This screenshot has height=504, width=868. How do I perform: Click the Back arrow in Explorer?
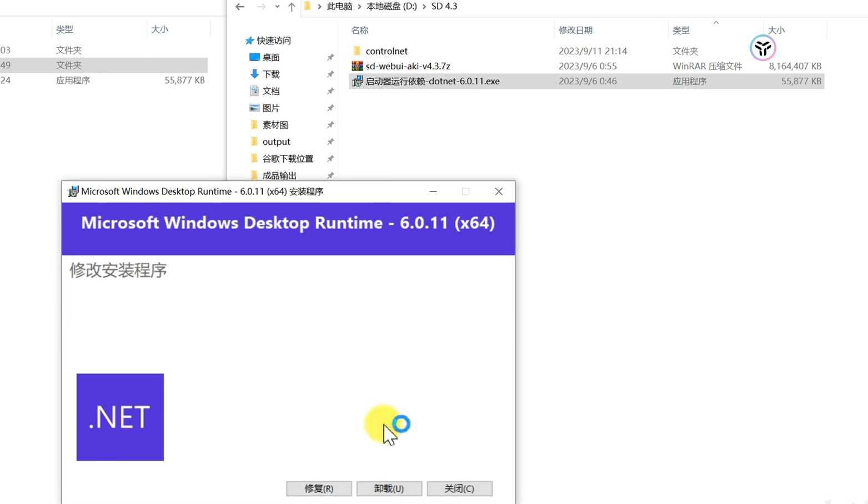tap(240, 7)
